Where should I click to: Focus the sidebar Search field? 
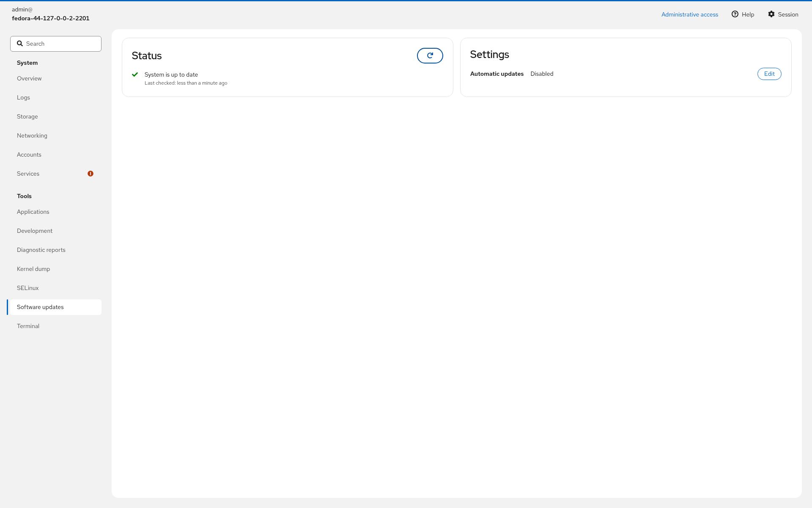(x=56, y=44)
